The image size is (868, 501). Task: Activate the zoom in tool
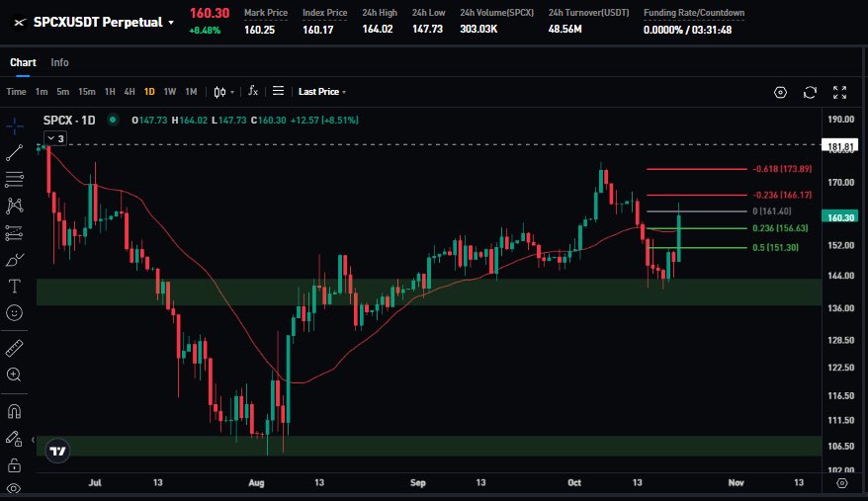point(15,375)
